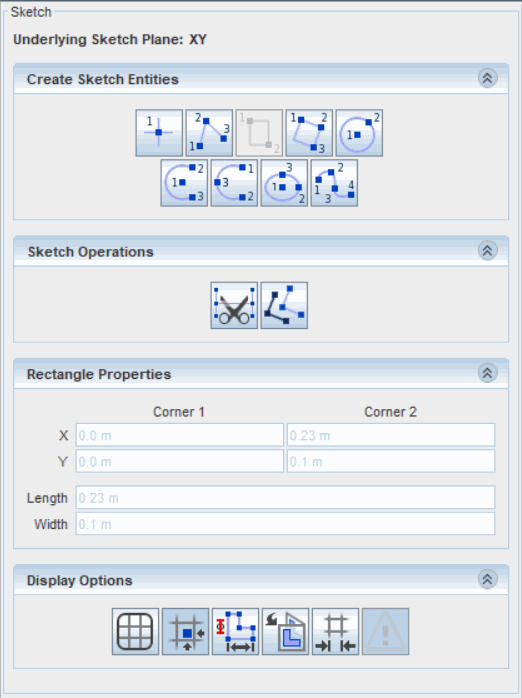The image size is (522, 698).
Task: Click the Length input field
Action: pos(285,498)
